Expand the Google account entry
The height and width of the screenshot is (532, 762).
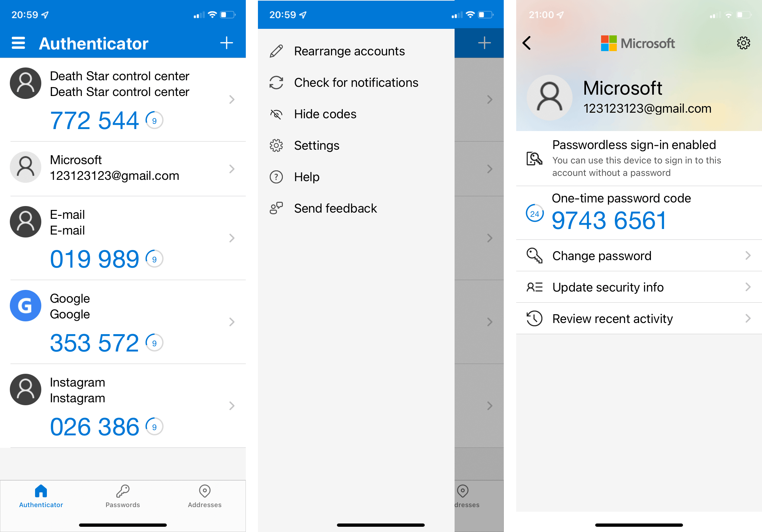pyautogui.click(x=232, y=321)
